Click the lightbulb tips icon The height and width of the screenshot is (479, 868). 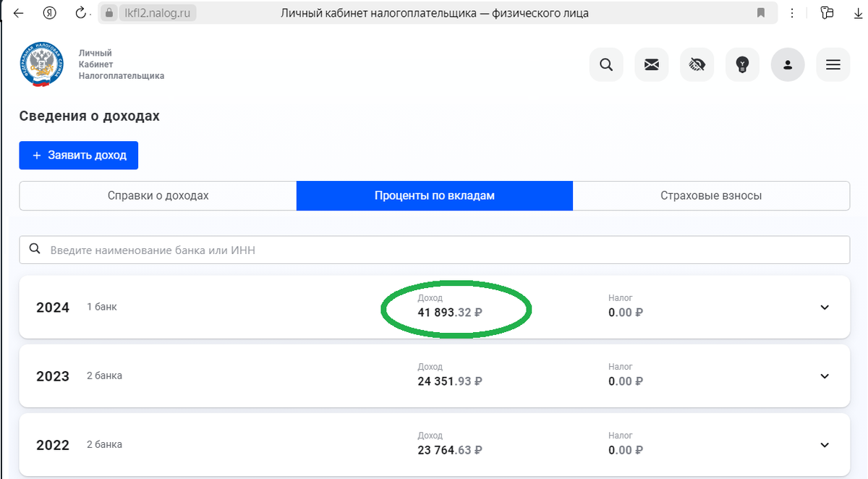[742, 65]
